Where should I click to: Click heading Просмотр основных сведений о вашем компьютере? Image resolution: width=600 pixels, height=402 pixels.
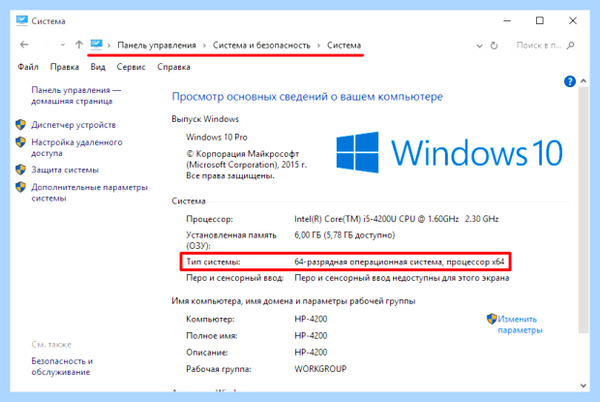click(307, 96)
